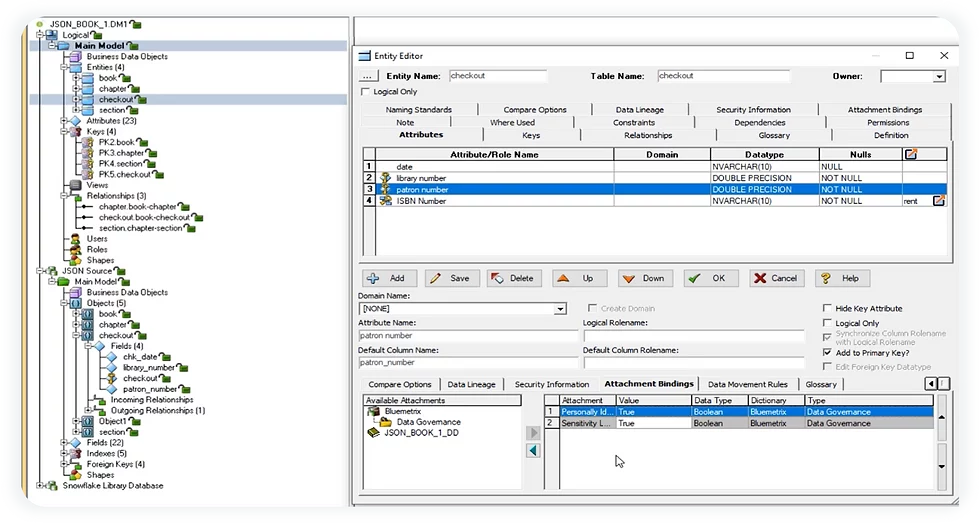Select Snowflake Library Database node
The width and height of the screenshot is (980, 523).
pyautogui.click(x=112, y=486)
